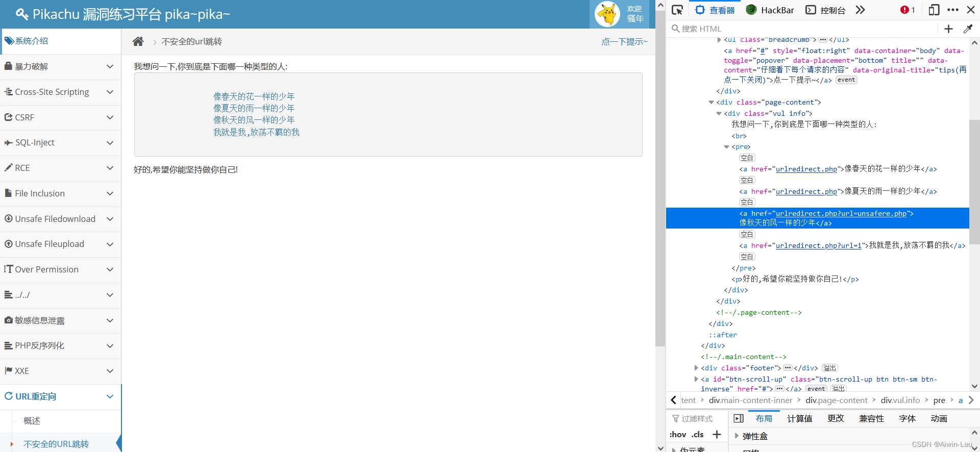Open devtools three-dot options menu
Viewport: 980px width, 452px height.
click(952, 10)
